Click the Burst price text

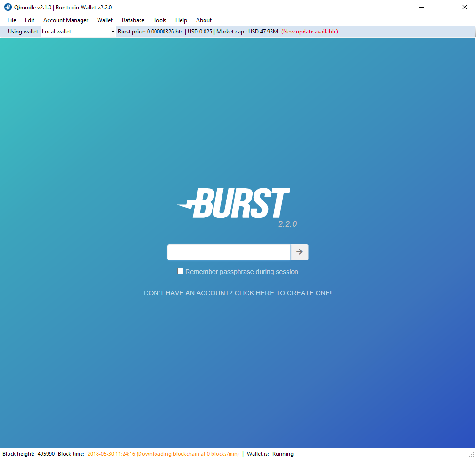[x=150, y=32]
